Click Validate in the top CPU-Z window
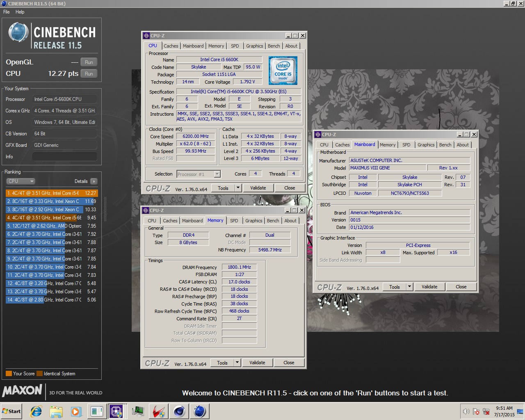 [258, 188]
